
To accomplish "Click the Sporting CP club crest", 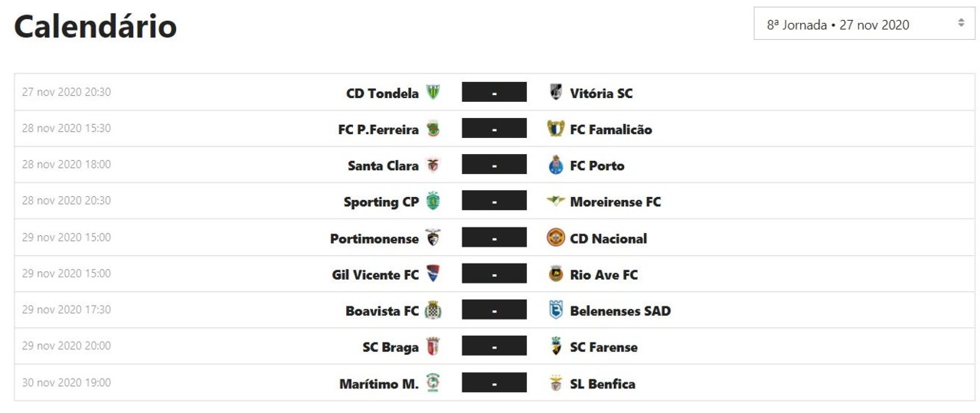I will point(433,202).
